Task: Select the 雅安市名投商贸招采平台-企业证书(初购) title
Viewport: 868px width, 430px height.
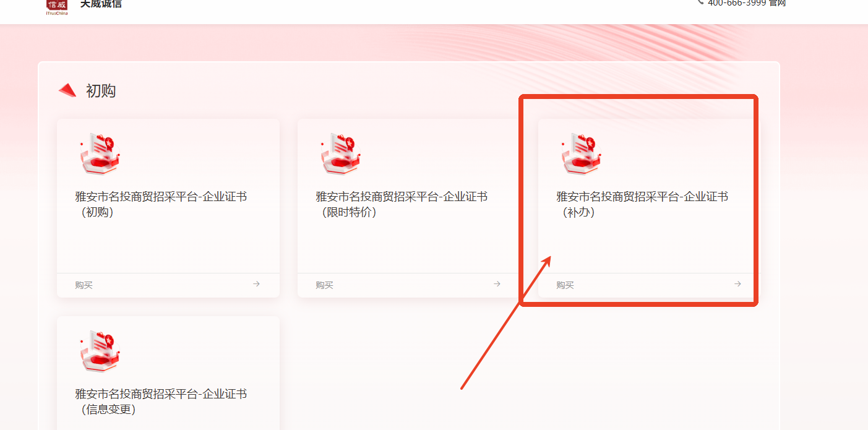Action: click(161, 204)
